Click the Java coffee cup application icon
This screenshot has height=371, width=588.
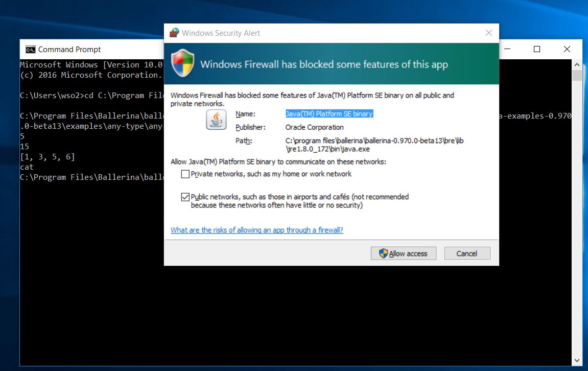(216, 120)
